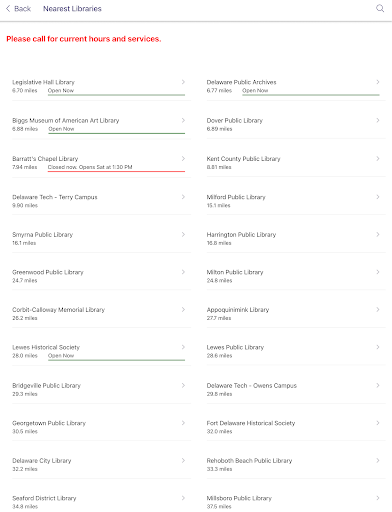Viewport: 392px width, 512px height.
Task: Open the search magnifier icon
Action: pyautogui.click(x=380, y=8)
